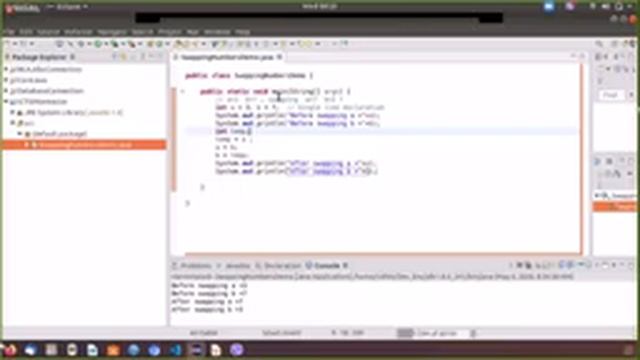The width and height of the screenshot is (640, 360).
Task: Click Link with Editor icon in Package Explorer
Action: (x=124, y=57)
